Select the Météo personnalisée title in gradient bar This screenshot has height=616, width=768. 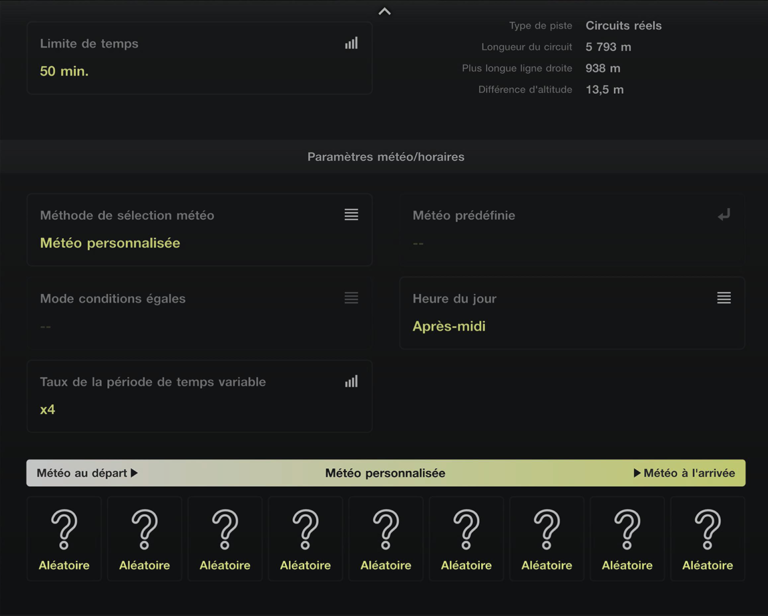(385, 473)
